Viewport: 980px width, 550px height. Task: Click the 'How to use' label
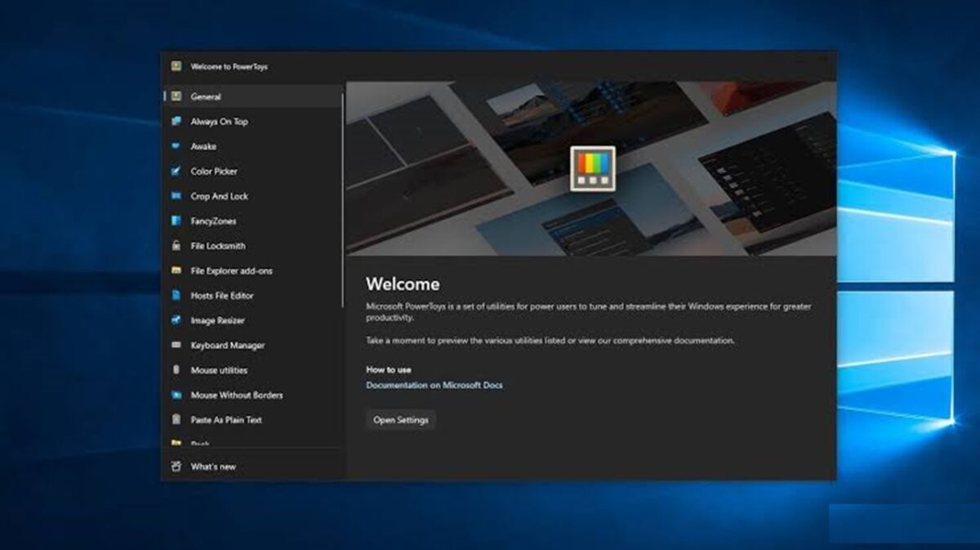coord(389,369)
